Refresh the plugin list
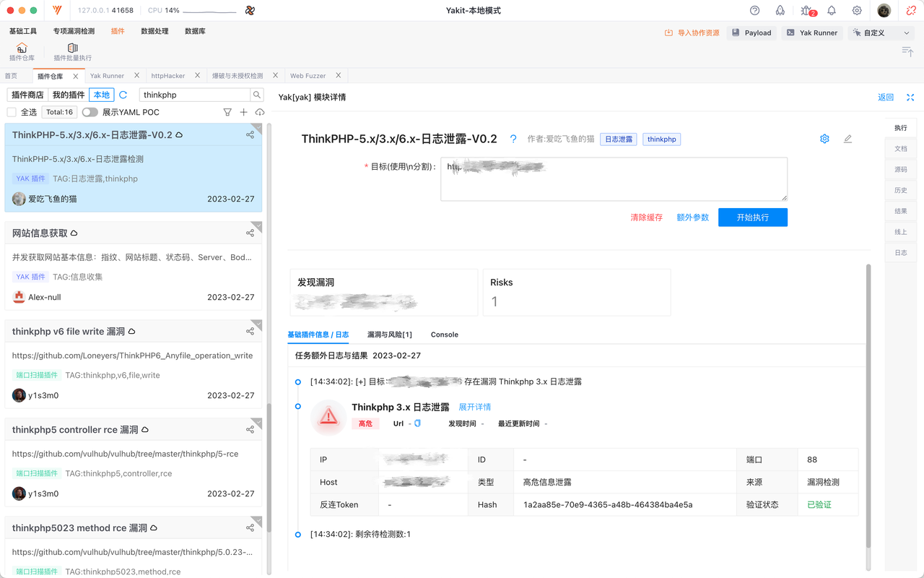924x578 pixels. (x=123, y=95)
